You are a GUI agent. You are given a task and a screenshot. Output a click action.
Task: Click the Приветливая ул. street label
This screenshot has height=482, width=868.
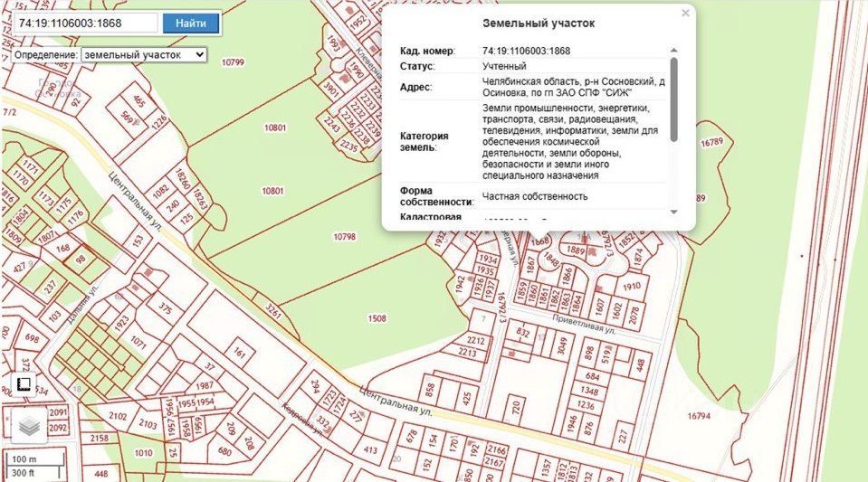(584, 323)
